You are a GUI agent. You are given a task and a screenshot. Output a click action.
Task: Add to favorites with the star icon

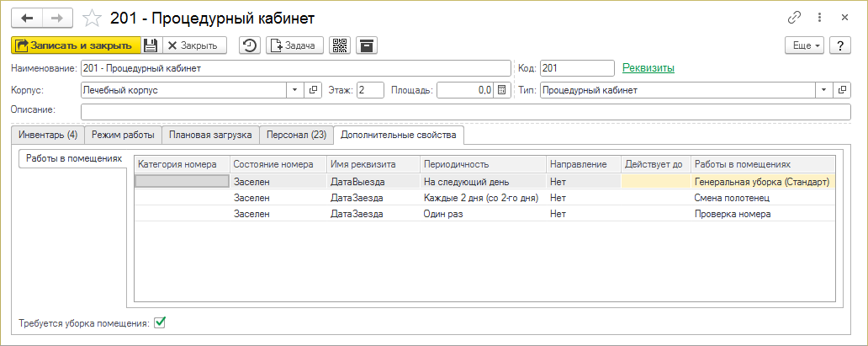[92, 19]
